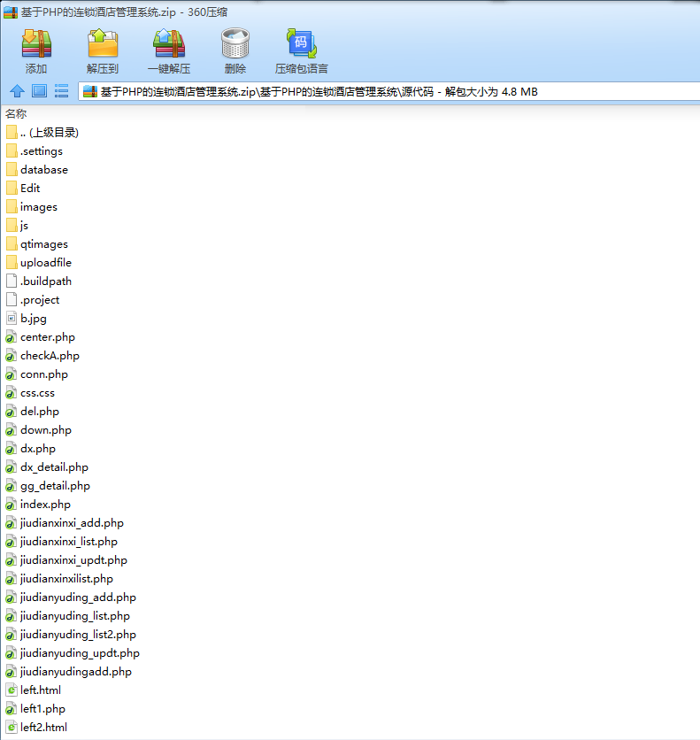Select the b.jpg image file icon

pyautogui.click(x=12, y=319)
